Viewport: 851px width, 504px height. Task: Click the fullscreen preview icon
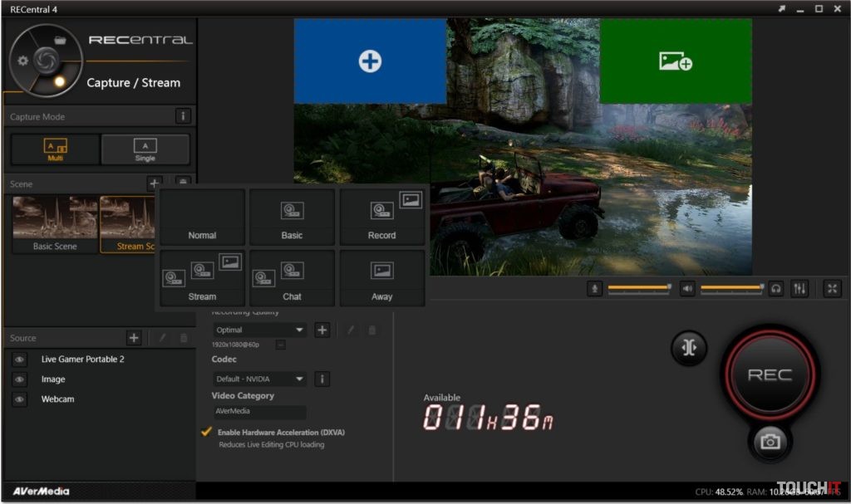click(x=832, y=288)
